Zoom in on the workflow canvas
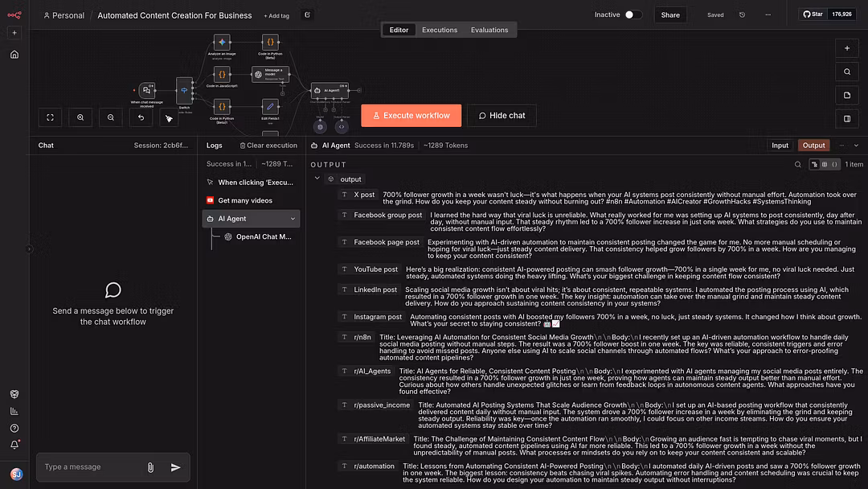 (x=80, y=117)
